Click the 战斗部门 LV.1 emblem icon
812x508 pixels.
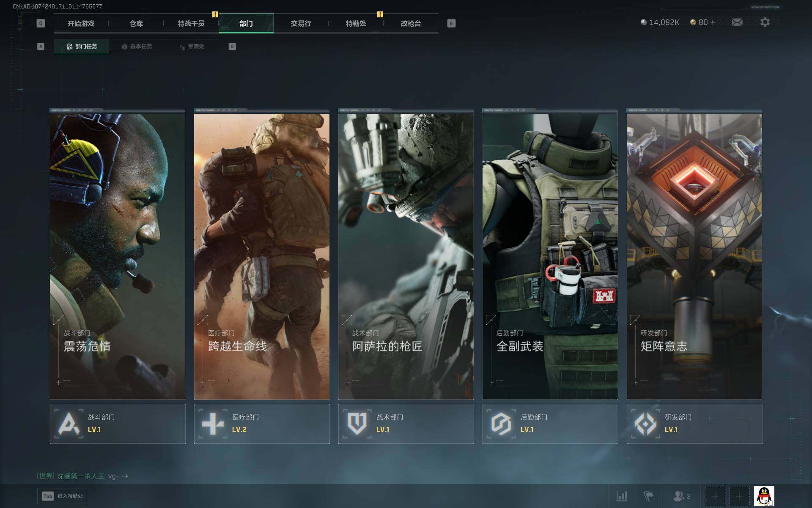[x=69, y=423]
